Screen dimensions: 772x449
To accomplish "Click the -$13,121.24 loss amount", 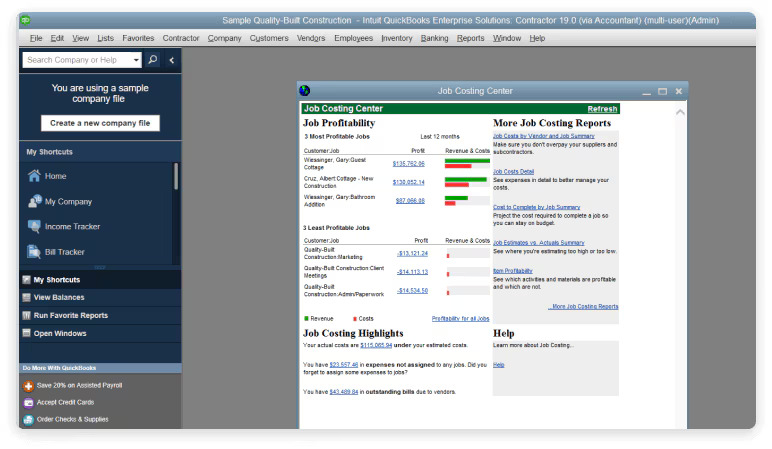I will click(412, 254).
